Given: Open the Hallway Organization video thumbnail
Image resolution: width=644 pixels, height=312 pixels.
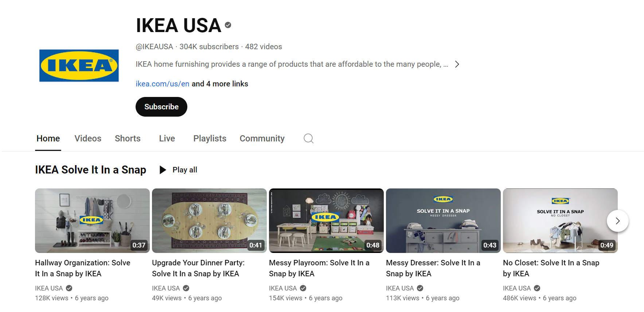Looking at the screenshot, I should pyautogui.click(x=92, y=221).
